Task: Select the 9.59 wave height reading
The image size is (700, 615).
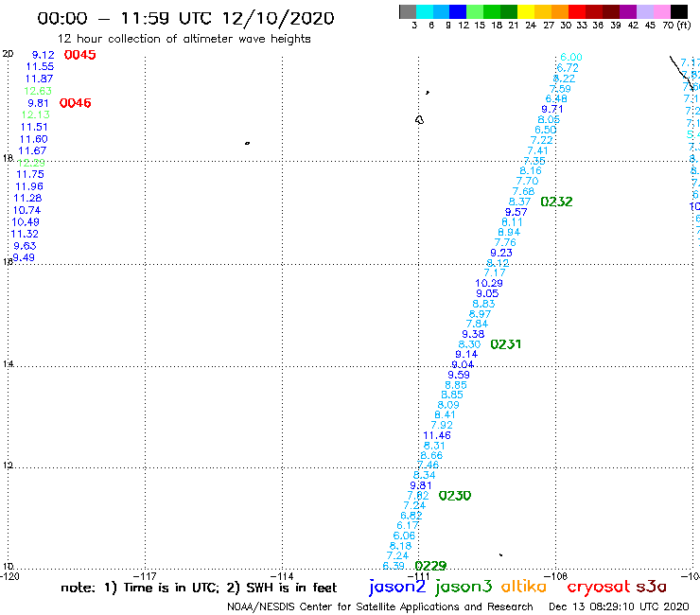Action: point(459,375)
